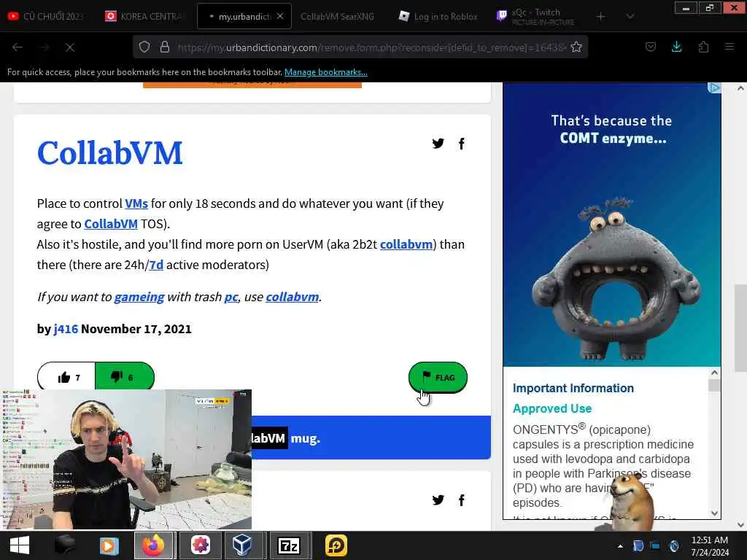Open tracking protection shield icon
The width and height of the screenshot is (747, 560).
coord(144,47)
